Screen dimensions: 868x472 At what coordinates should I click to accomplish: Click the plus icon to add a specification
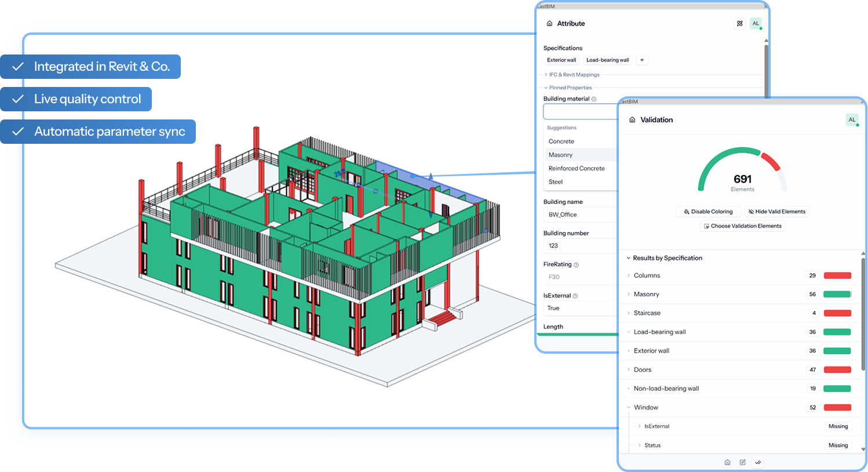641,60
